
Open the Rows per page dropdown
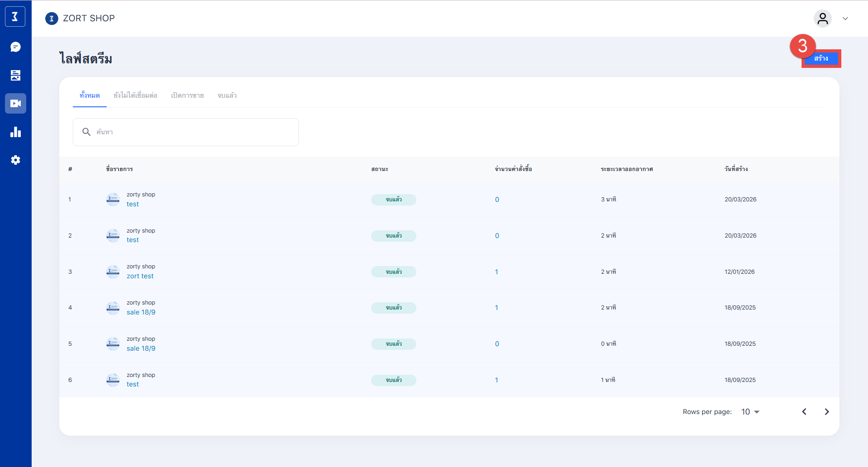750,412
